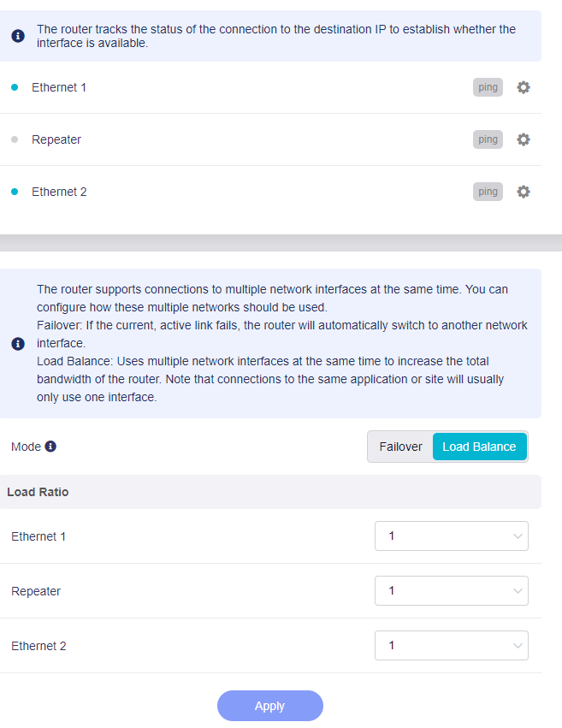Click the Load Ratio section header
Screen dimensions: 562x728
pos(38,492)
